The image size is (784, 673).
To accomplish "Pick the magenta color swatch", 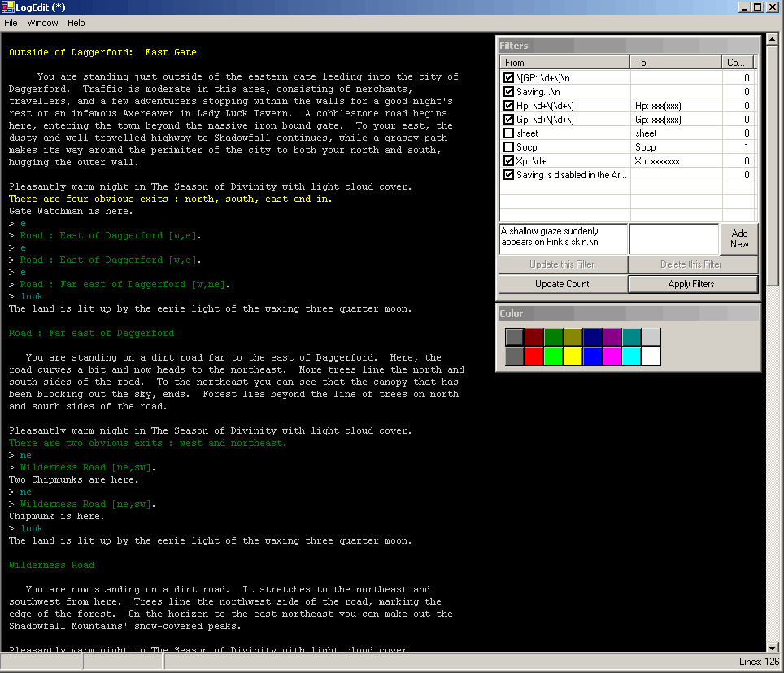I will point(612,356).
